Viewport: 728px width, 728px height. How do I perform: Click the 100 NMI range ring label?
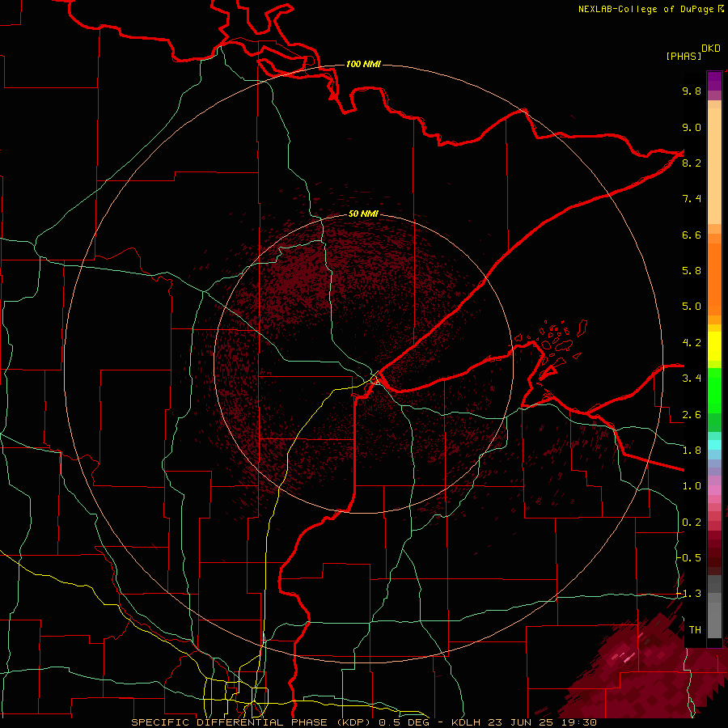point(363,64)
